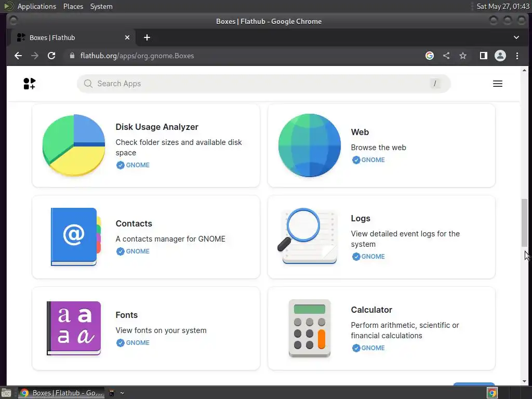Open the hamburger menu on Flathub
Image resolution: width=532 pixels, height=399 pixels.
click(x=497, y=84)
